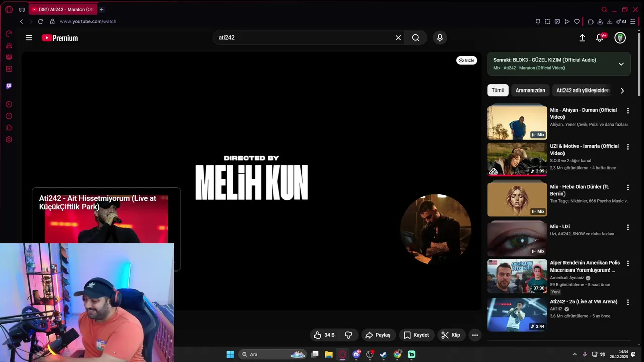Open Extensions cube icon in sidebar
The width and height of the screenshot is (644, 362).
coord(9,128)
